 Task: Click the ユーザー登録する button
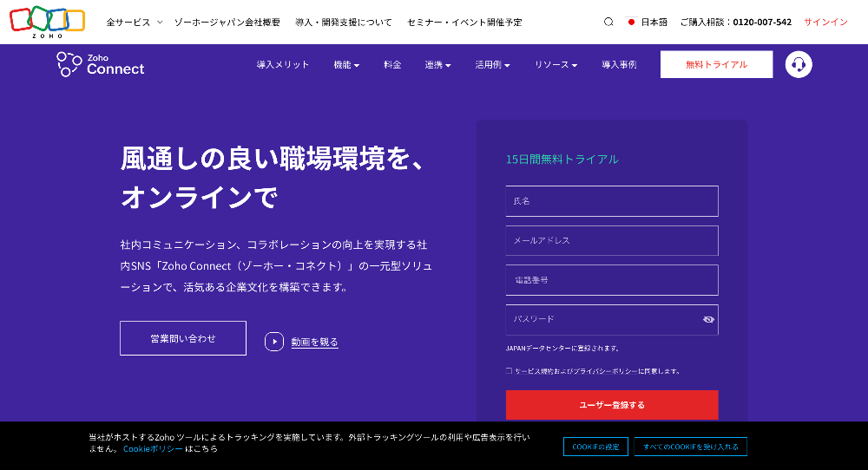[612, 405]
